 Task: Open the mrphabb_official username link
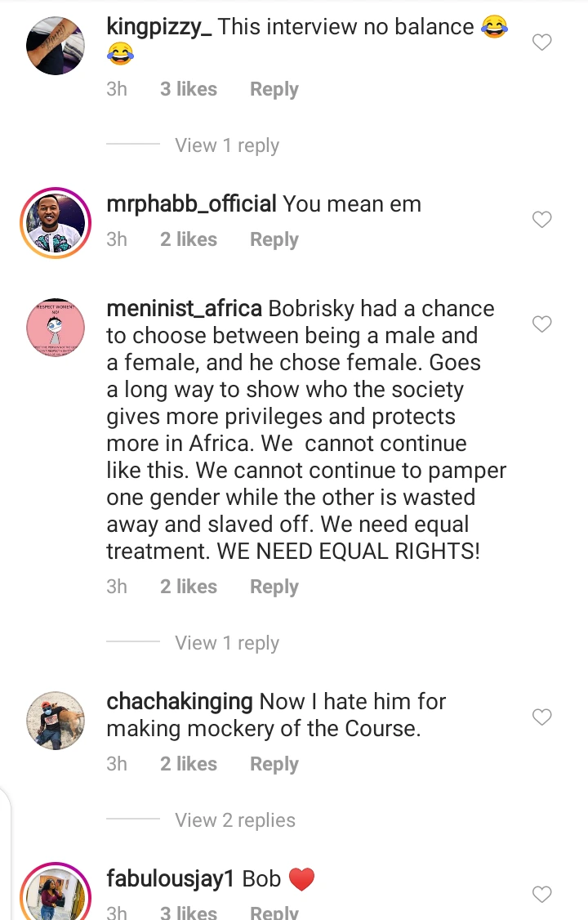(191, 203)
